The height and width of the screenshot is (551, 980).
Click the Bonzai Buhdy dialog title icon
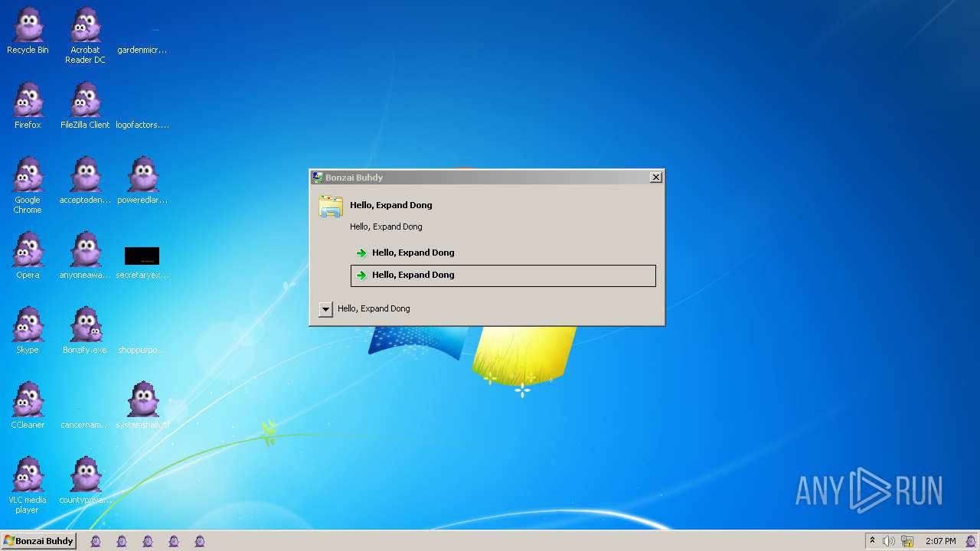pyautogui.click(x=317, y=177)
